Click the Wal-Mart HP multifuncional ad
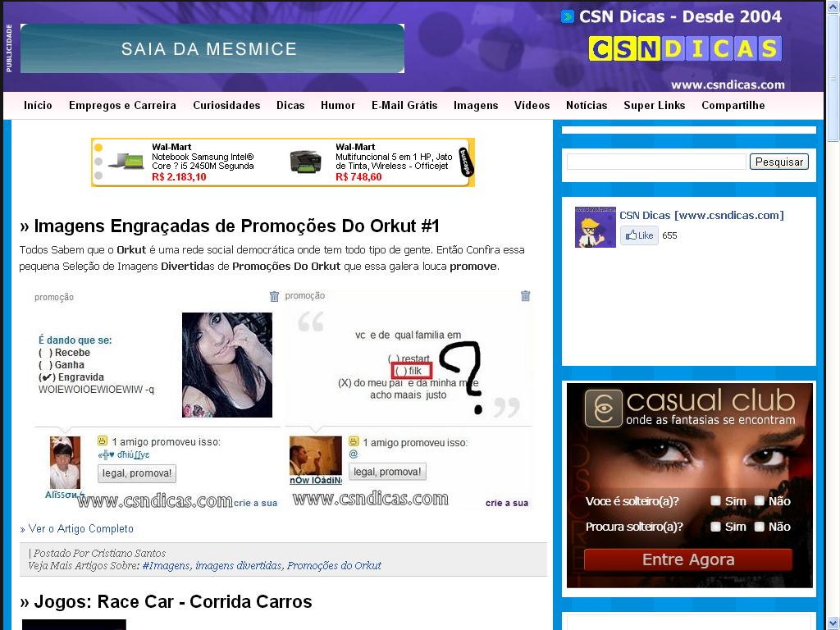 click(x=394, y=162)
